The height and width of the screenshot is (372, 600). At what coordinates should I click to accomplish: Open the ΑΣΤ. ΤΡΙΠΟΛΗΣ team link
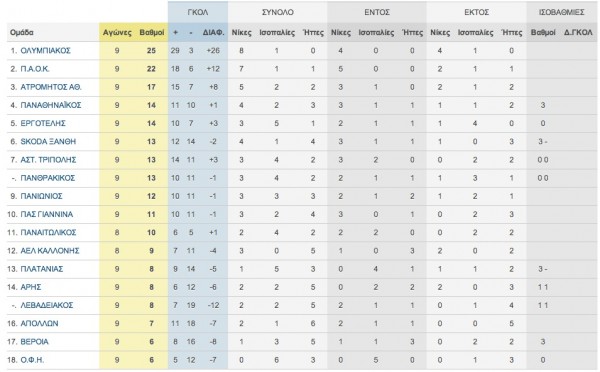(x=48, y=160)
